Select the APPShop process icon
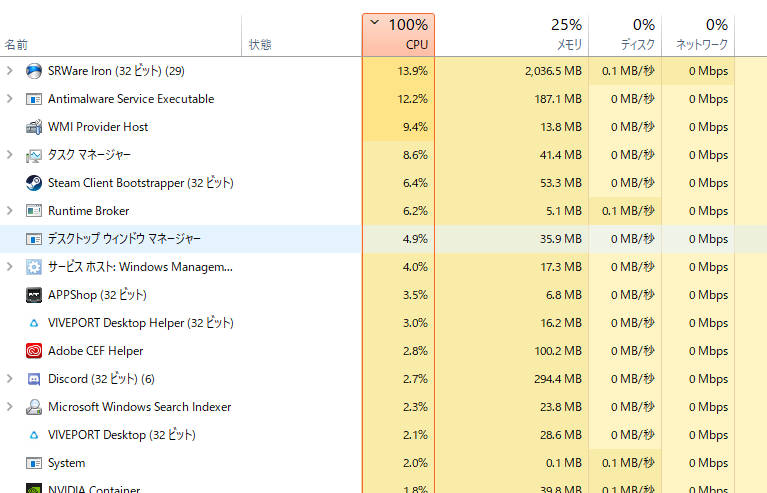 point(34,295)
